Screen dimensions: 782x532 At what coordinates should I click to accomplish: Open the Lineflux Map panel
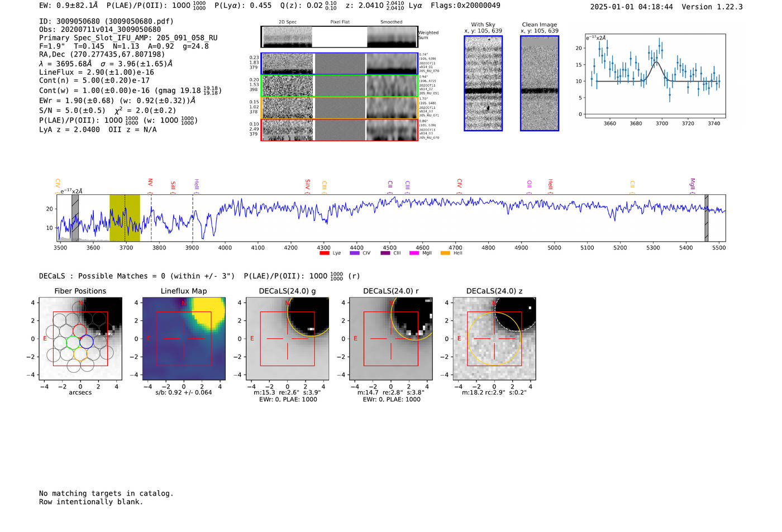(184, 339)
